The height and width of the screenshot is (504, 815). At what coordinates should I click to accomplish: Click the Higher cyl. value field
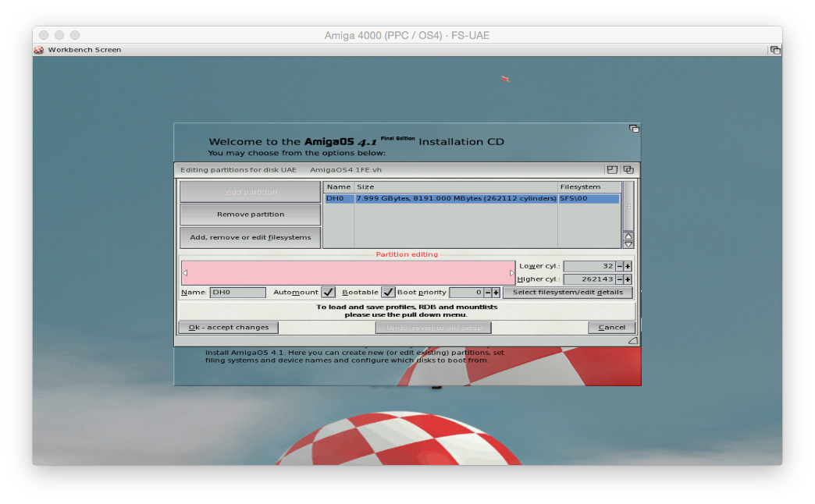[589, 279]
